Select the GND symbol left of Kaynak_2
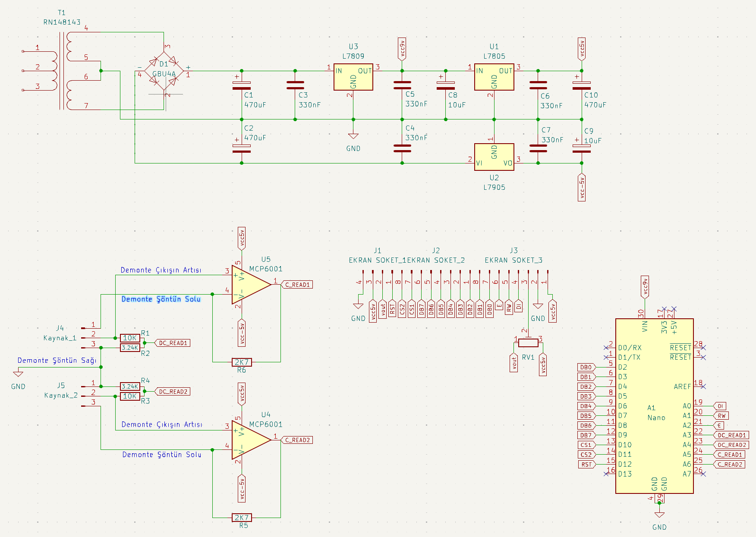 point(18,374)
